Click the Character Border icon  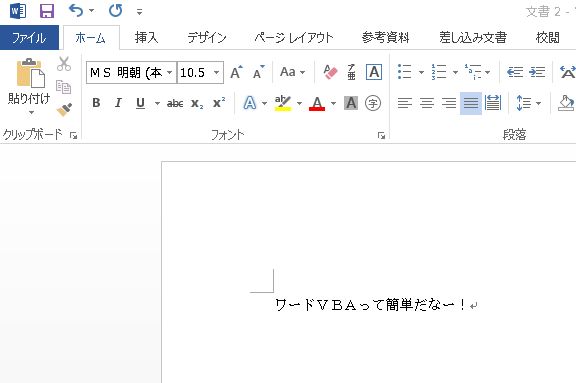pos(374,72)
